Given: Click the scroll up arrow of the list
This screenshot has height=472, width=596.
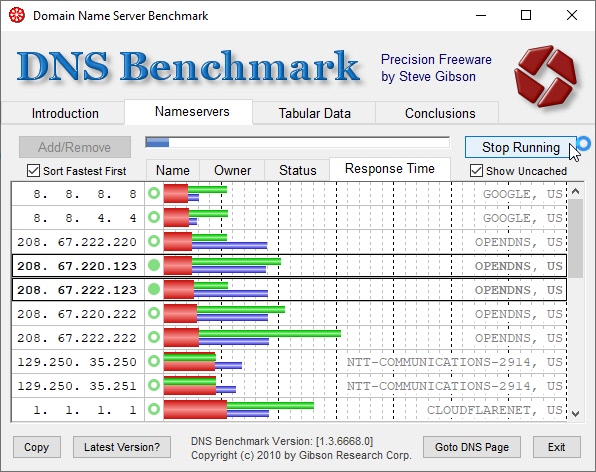Looking at the screenshot, I should click(575, 191).
